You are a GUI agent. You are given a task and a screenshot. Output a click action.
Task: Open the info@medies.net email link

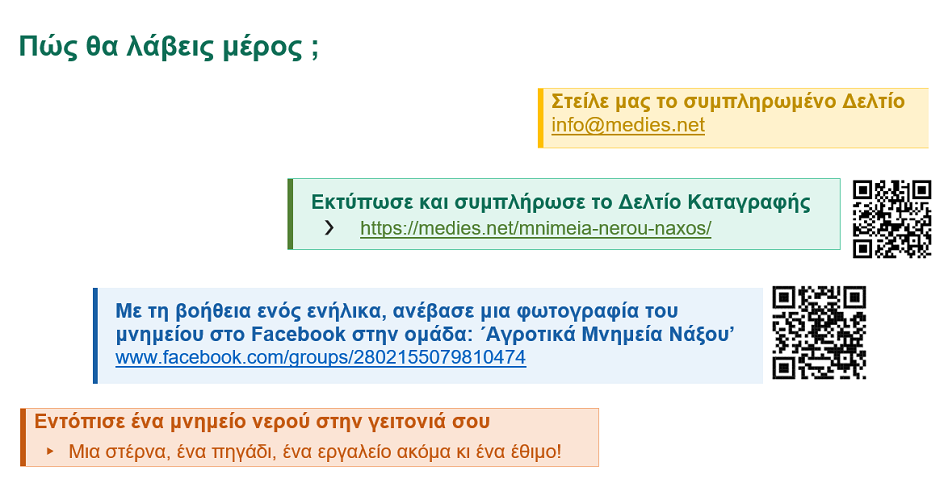click(627, 125)
